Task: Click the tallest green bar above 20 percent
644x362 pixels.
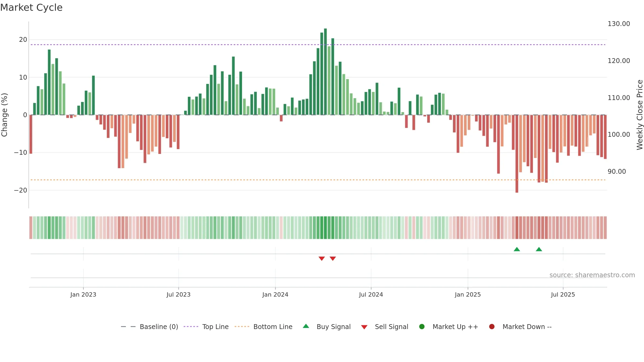Action: [325, 72]
